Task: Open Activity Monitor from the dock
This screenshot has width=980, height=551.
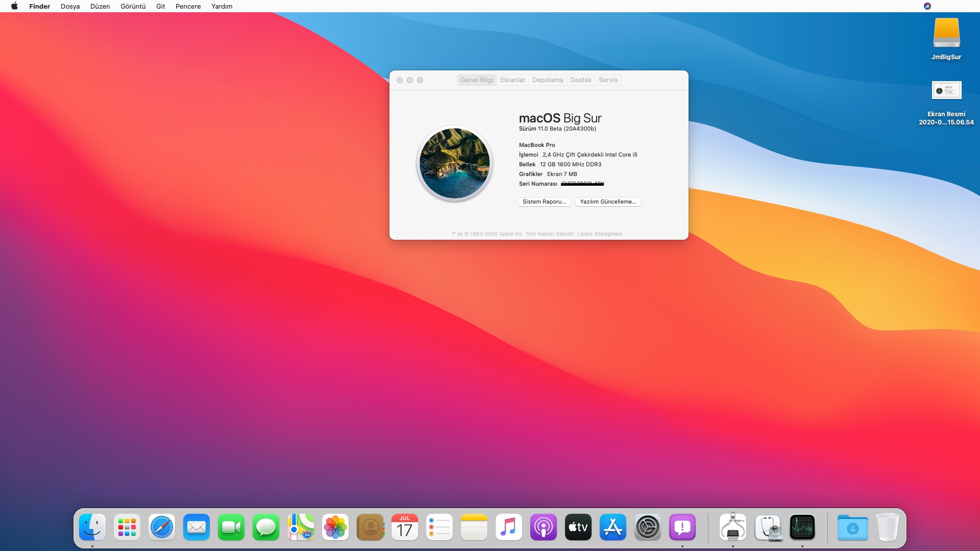Action: pos(802,528)
